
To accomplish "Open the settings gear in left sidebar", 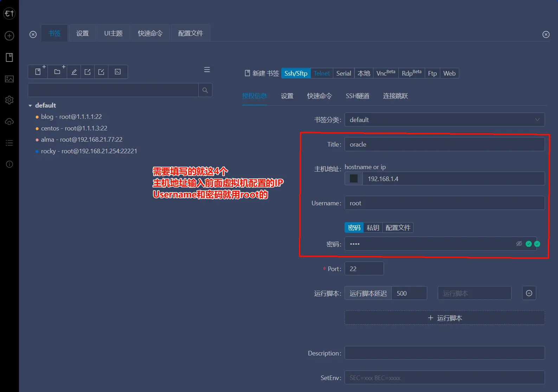I will pos(9,100).
